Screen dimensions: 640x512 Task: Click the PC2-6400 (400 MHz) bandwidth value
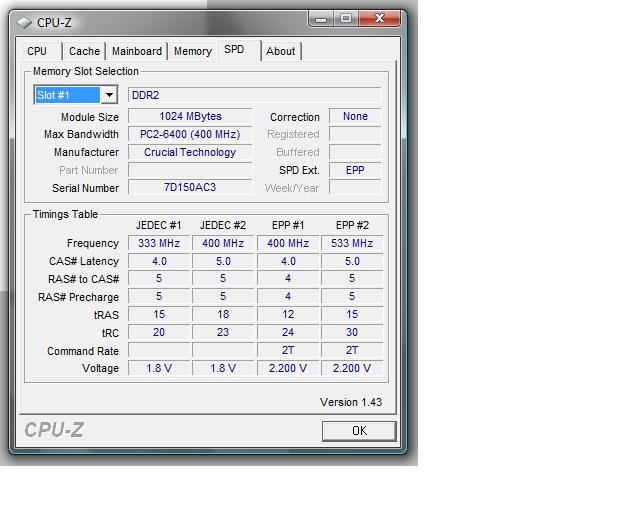point(190,134)
